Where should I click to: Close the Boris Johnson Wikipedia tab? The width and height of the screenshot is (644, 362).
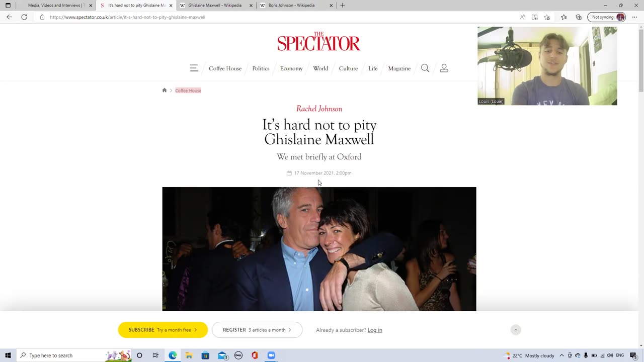[331, 6]
